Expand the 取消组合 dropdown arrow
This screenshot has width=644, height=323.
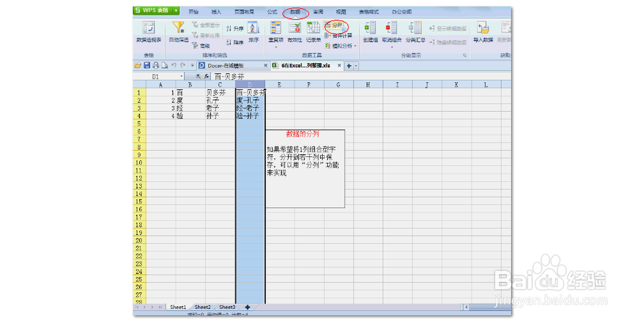click(392, 47)
